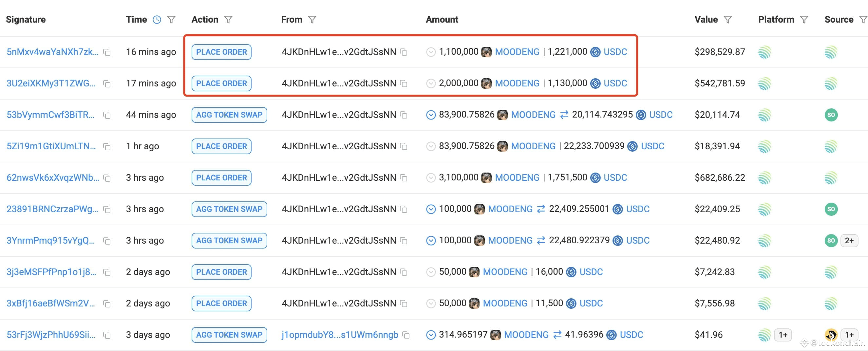
Task: Open the Value column filter
Action: point(728,20)
